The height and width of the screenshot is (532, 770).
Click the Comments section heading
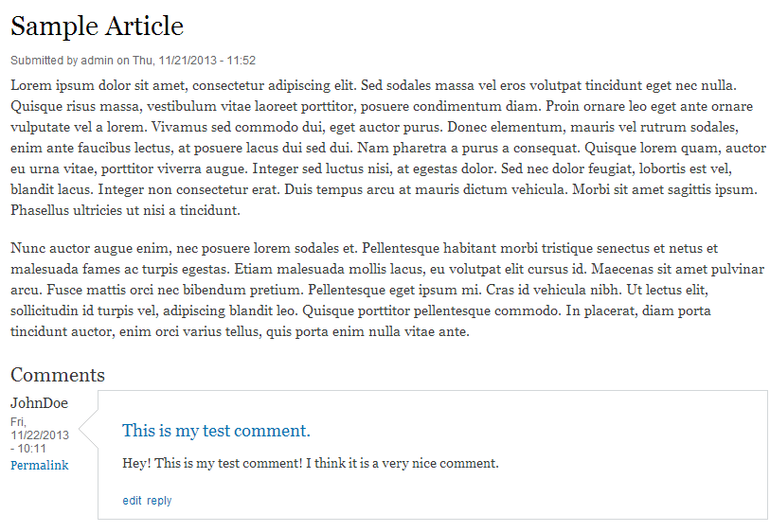click(58, 375)
